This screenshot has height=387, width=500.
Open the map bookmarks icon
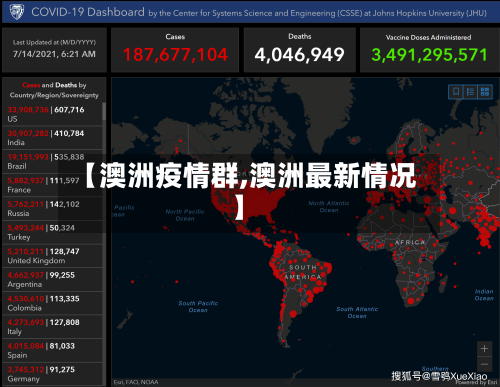[456, 92]
